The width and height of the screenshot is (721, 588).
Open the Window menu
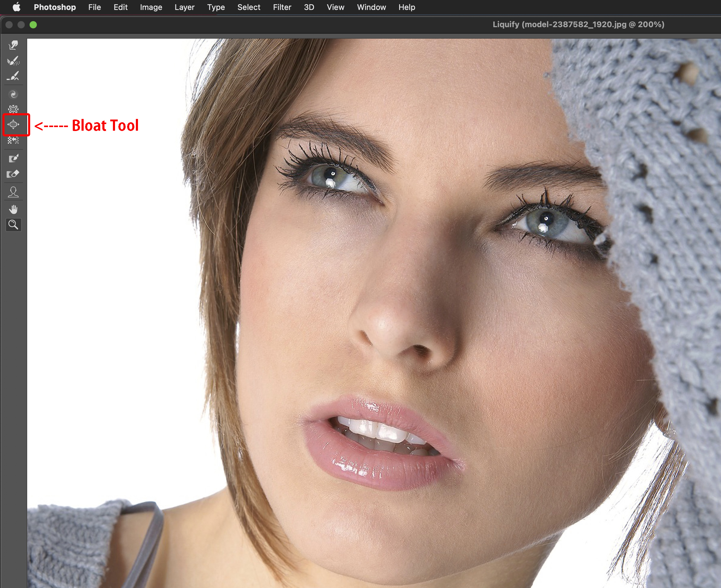pos(371,7)
